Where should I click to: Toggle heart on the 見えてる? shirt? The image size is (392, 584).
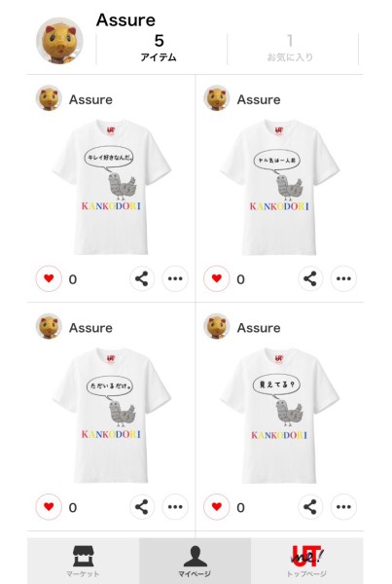pyautogui.click(x=217, y=506)
